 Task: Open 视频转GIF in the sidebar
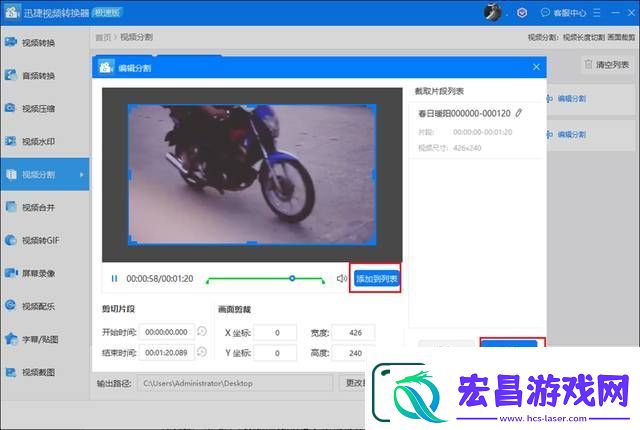point(40,241)
